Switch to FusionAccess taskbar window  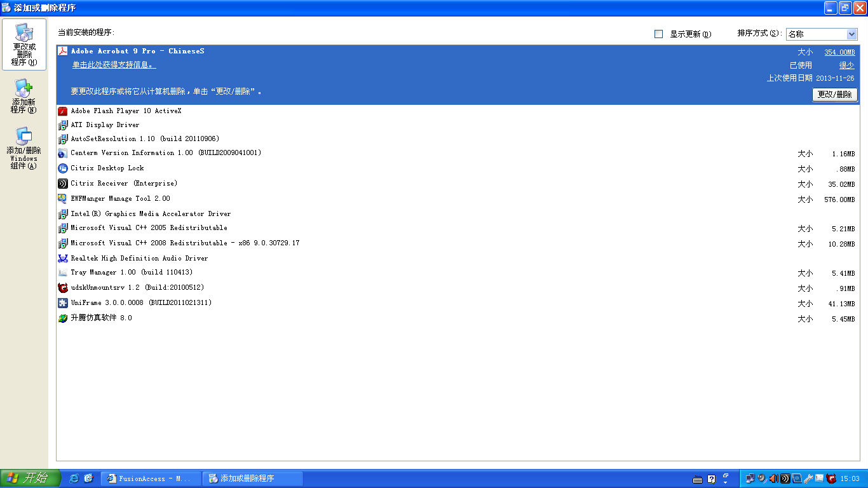(151, 478)
